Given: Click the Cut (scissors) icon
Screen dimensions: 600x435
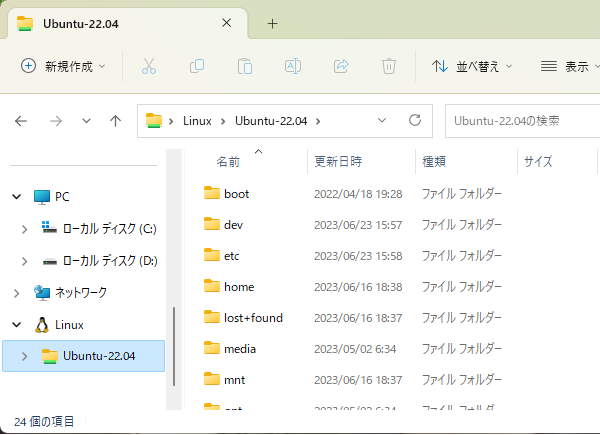Looking at the screenshot, I should coord(148,66).
